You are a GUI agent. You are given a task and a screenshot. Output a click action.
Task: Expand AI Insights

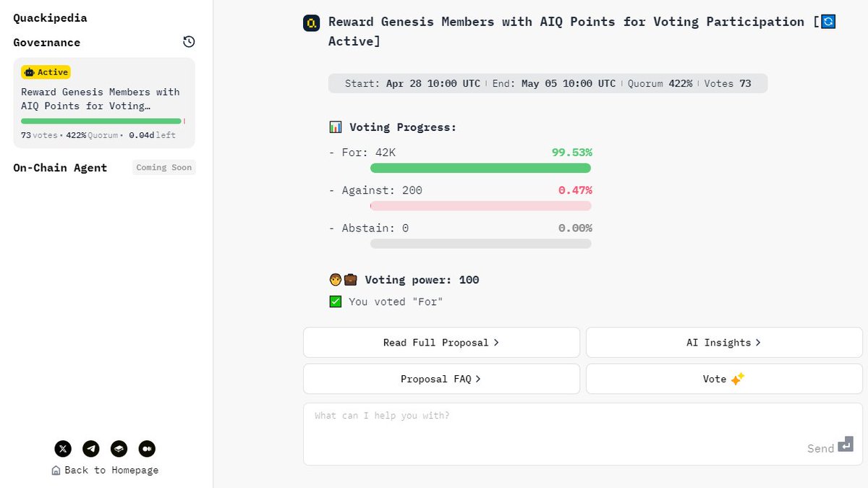(724, 343)
